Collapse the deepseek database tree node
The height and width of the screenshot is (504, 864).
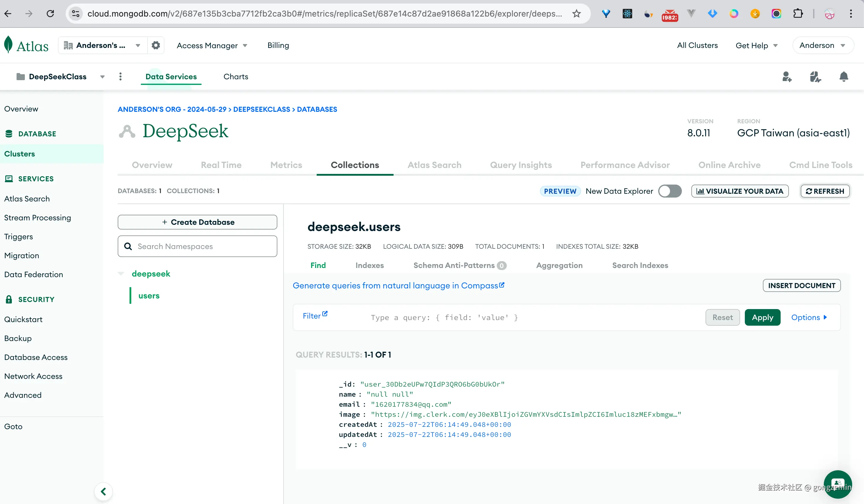point(121,274)
